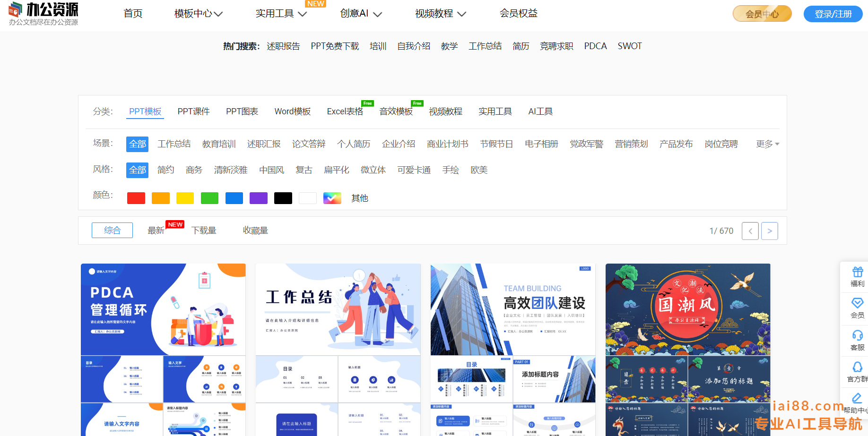Search hot keyword 竞聘求职

pyautogui.click(x=556, y=46)
